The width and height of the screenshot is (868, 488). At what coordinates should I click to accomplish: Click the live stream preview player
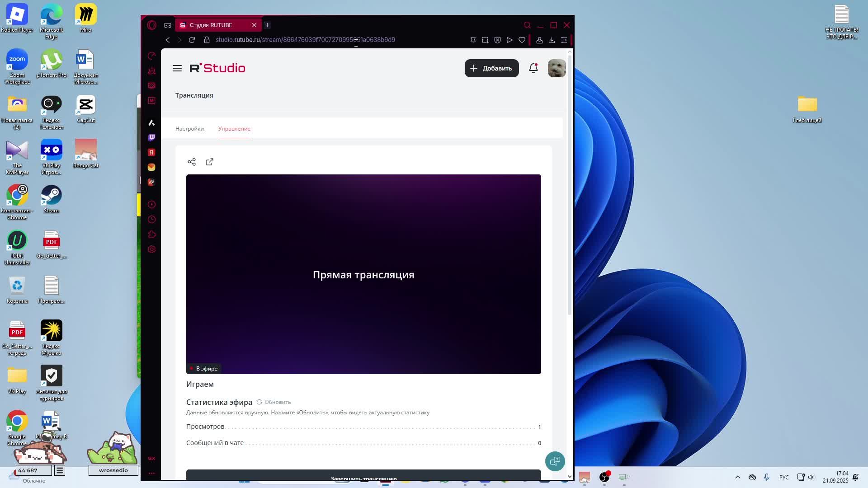tap(363, 274)
